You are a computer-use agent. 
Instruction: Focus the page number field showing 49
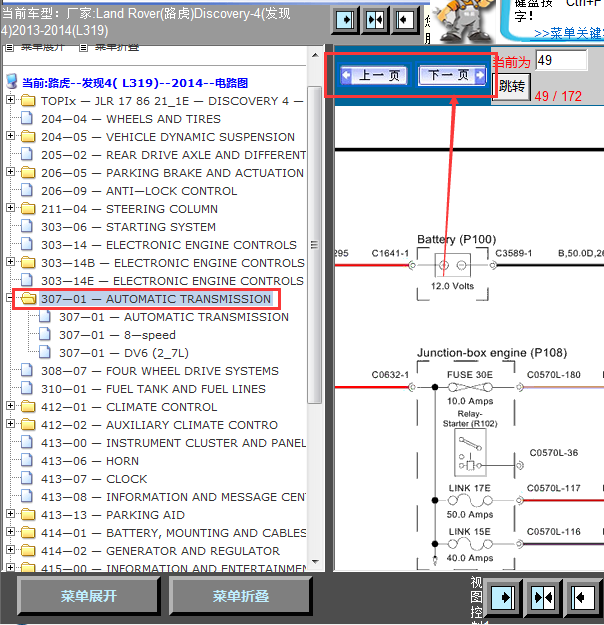561,60
